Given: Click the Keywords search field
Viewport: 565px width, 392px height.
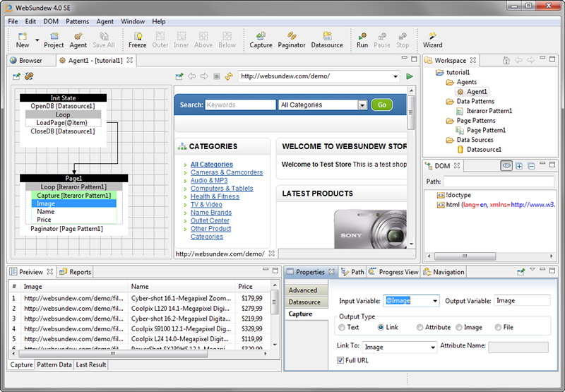Looking at the screenshot, I should tap(240, 105).
